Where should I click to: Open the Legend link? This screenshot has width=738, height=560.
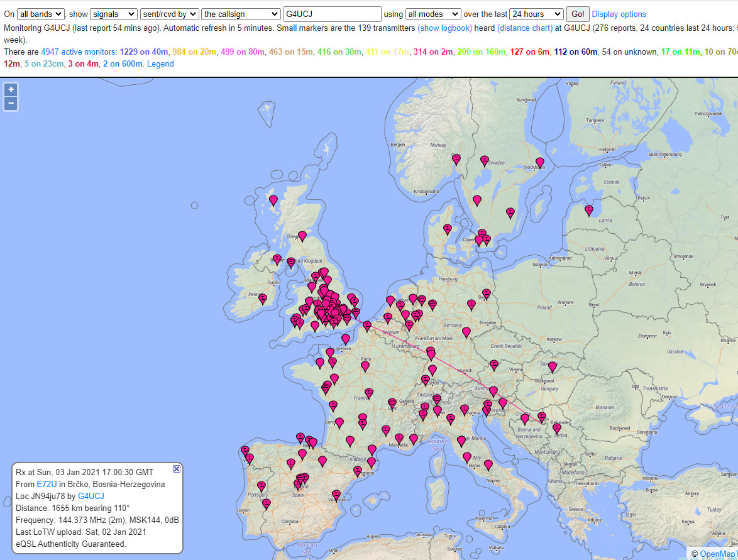coord(160,63)
